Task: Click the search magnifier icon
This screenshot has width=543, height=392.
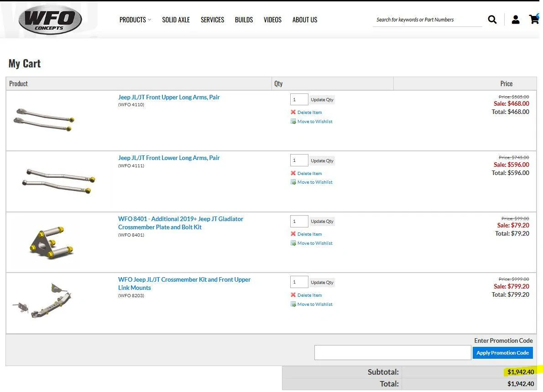Action: [x=492, y=20]
